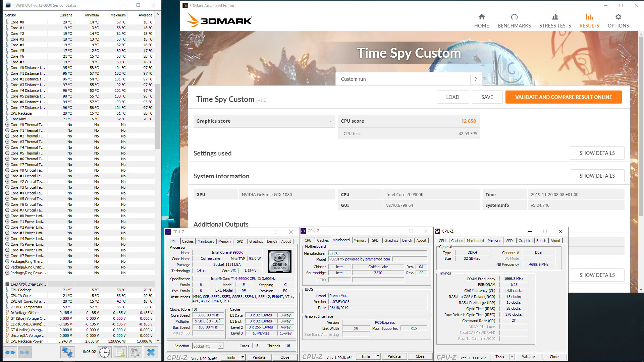Click HWiNFO expand columns double-arrow icon
This screenshot has height=362, width=644.
coord(10,352)
